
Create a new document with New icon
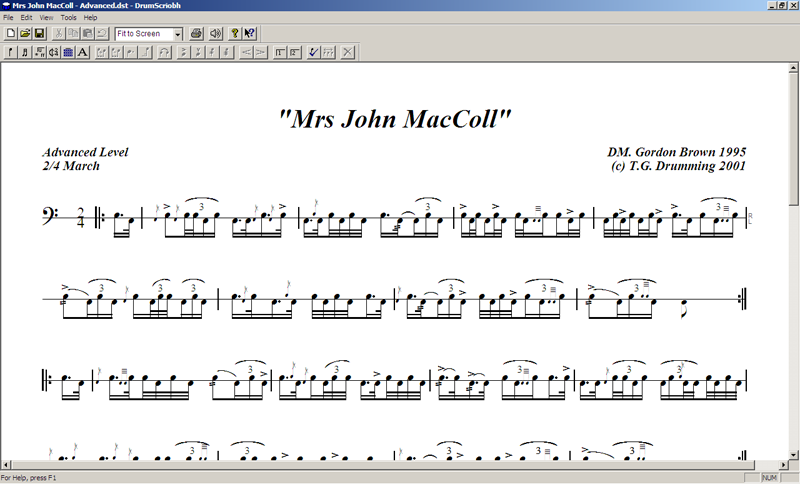tap(10, 34)
